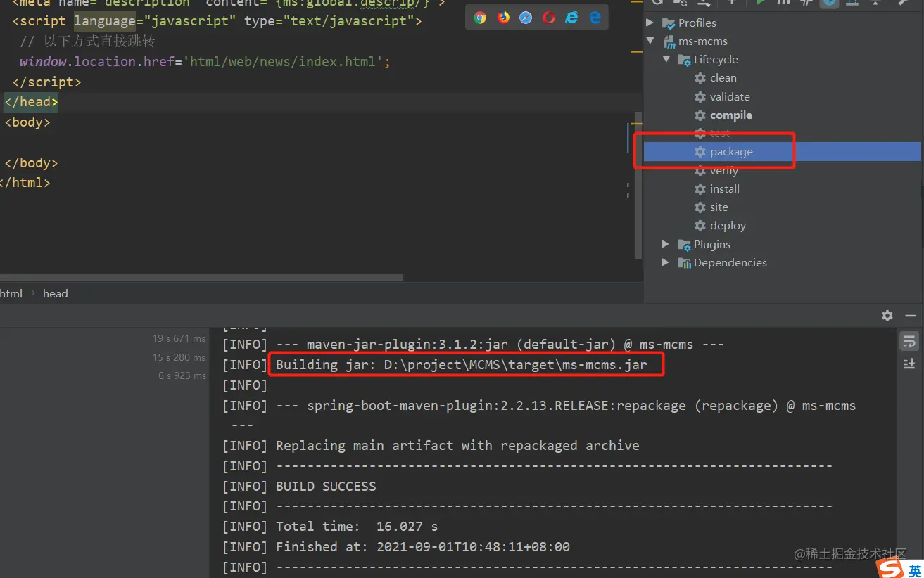Open the page preview in Chrome
The image size is (924, 578).
point(480,18)
